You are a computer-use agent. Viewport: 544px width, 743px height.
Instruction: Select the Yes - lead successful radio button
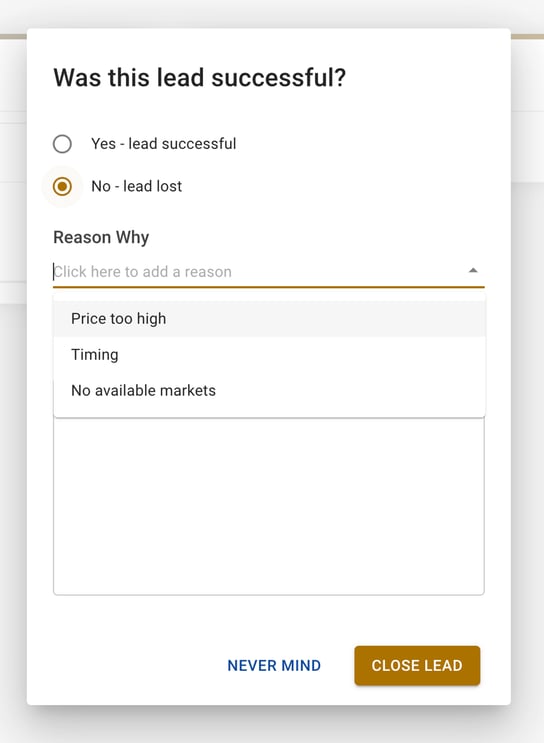[62, 144]
